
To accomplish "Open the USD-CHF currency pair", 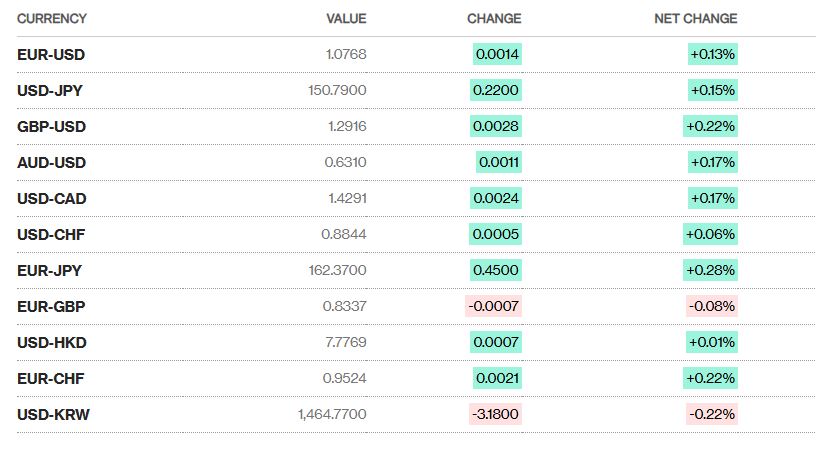I will click(x=51, y=234).
